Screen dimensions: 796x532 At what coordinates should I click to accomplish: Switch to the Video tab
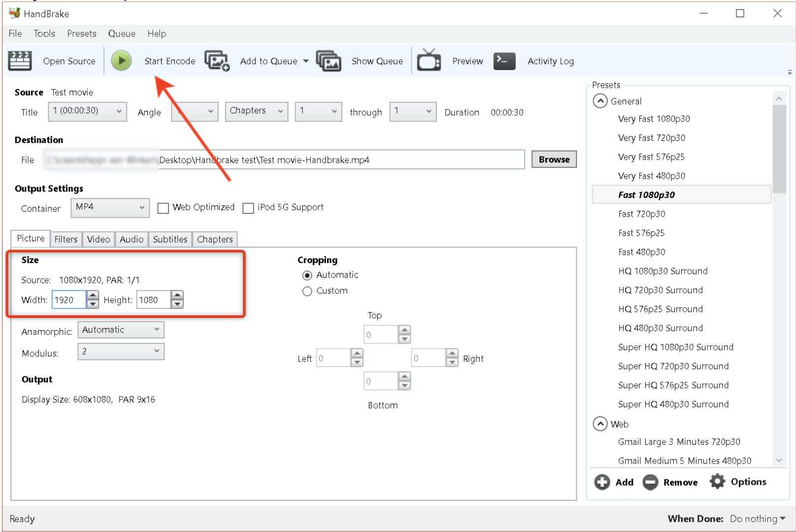point(99,239)
